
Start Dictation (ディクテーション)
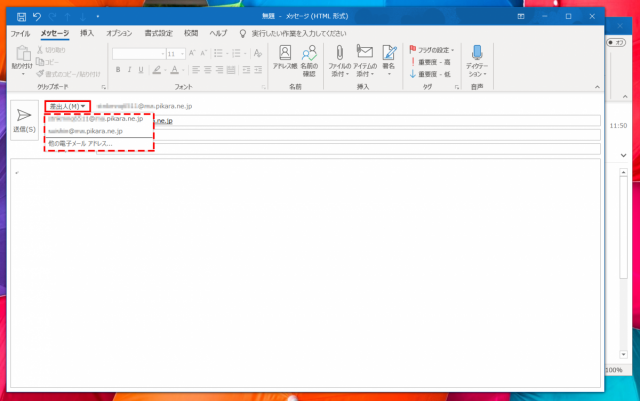476,60
